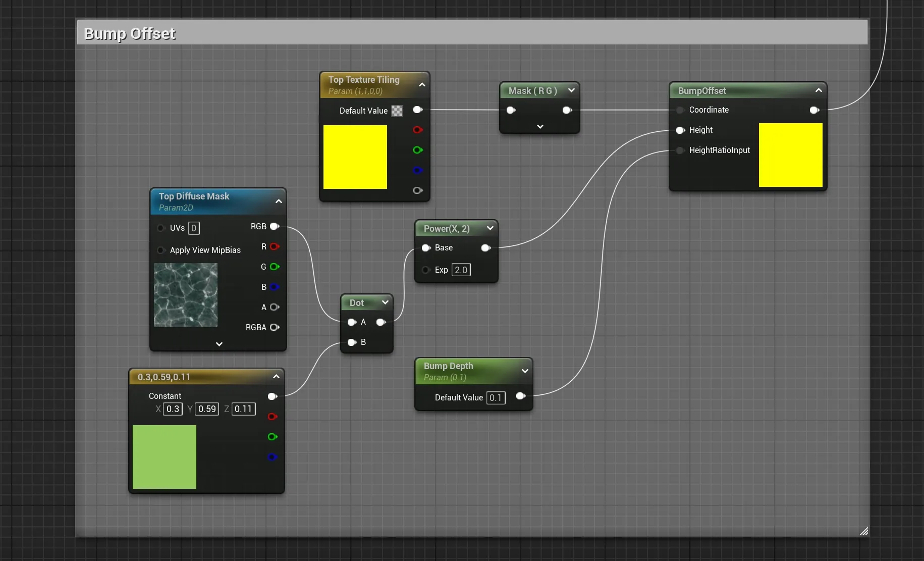Click the BumpOffset Coordinate input pin

(x=680, y=110)
